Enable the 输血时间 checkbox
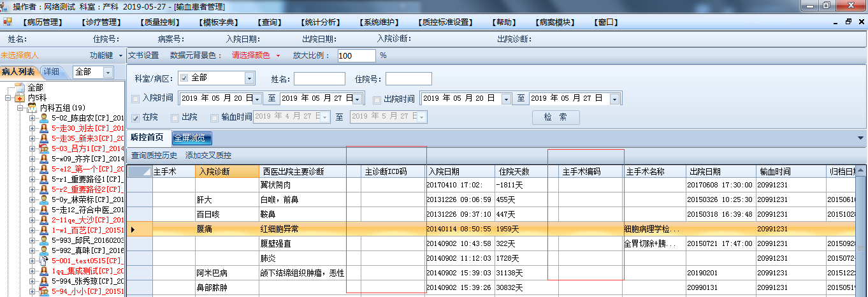Screen dimensions: 868x297 (214, 117)
